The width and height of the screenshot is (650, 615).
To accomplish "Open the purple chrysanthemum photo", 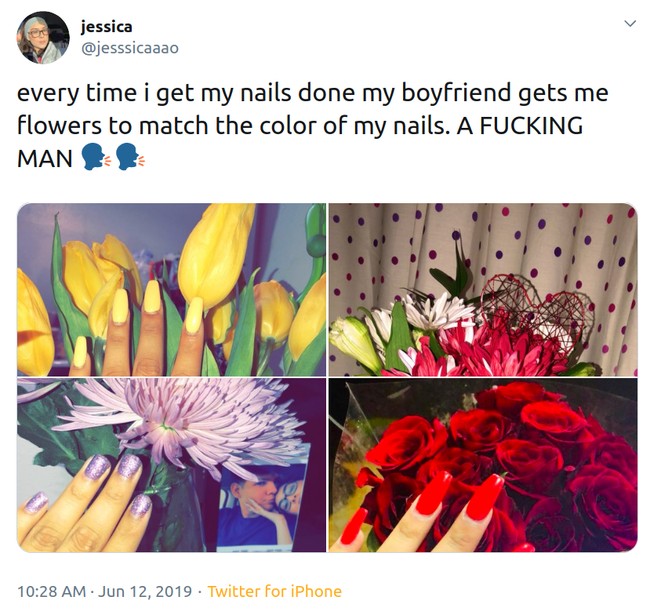I will (x=171, y=464).
